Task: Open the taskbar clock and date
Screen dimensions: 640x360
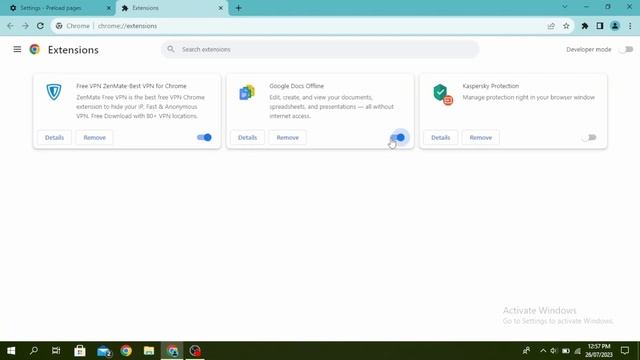Action: pyautogui.click(x=599, y=351)
